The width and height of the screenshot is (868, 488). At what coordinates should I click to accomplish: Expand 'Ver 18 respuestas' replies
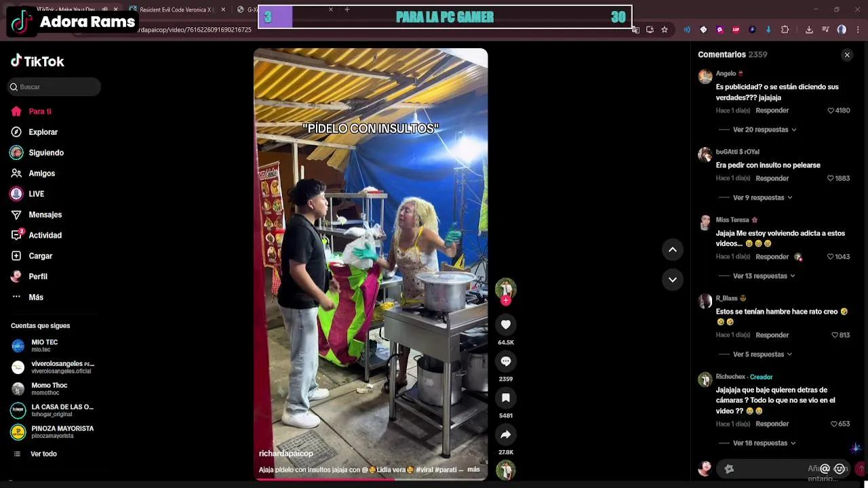(764, 443)
